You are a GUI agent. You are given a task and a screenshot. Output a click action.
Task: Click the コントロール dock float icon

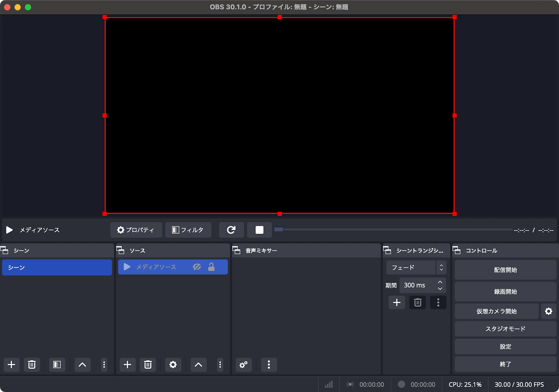coord(457,250)
